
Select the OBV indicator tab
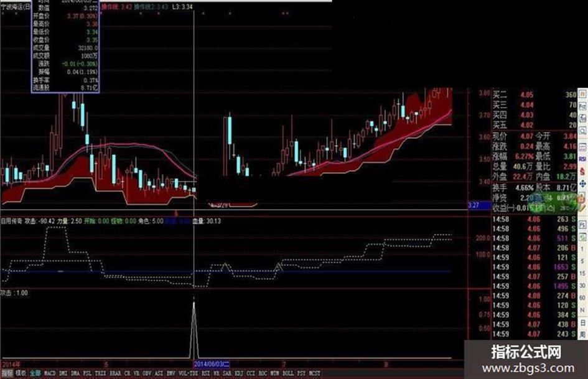pos(147,373)
